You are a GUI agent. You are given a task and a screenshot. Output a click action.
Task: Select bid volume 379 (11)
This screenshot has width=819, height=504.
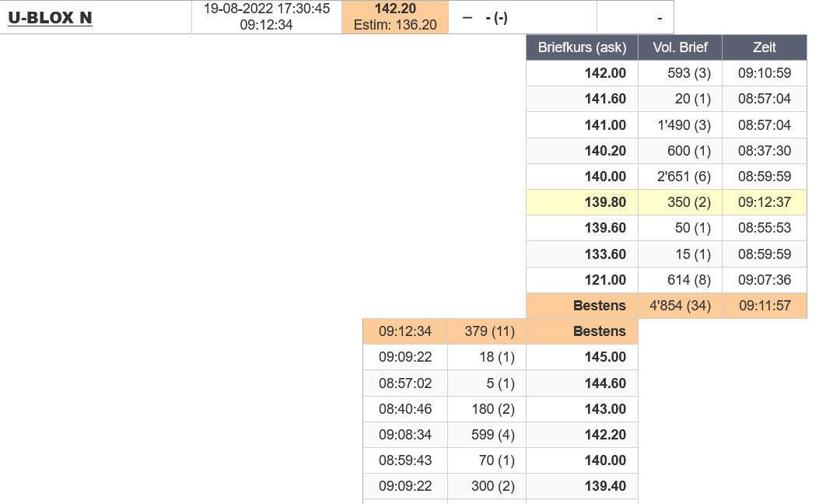[489, 331]
